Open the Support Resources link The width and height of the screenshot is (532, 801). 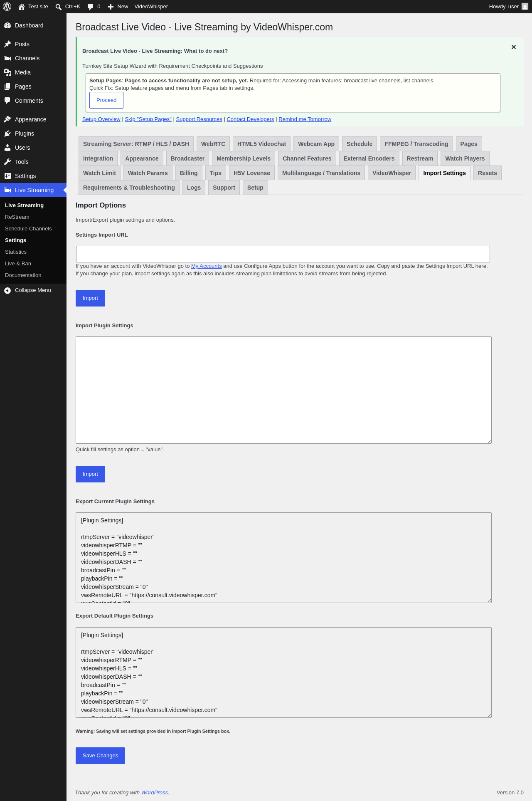click(x=199, y=119)
